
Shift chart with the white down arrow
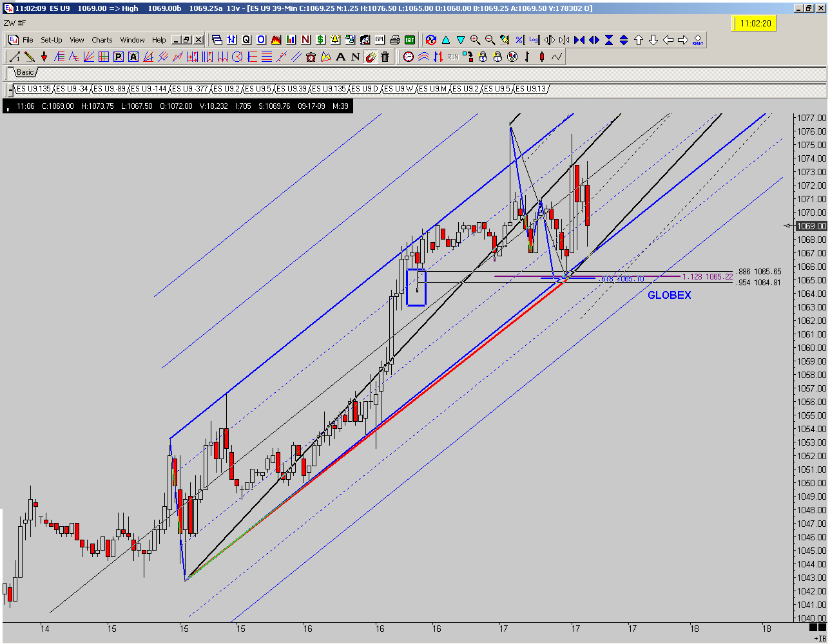653,40
